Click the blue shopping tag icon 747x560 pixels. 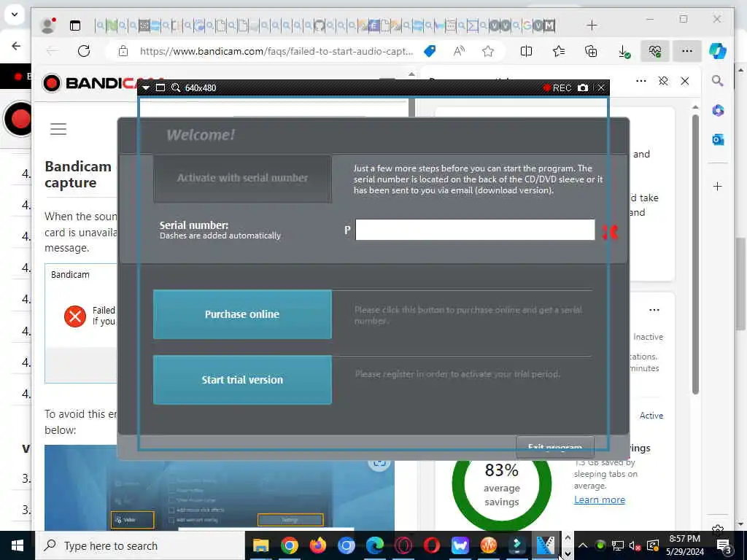[x=430, y=51]
